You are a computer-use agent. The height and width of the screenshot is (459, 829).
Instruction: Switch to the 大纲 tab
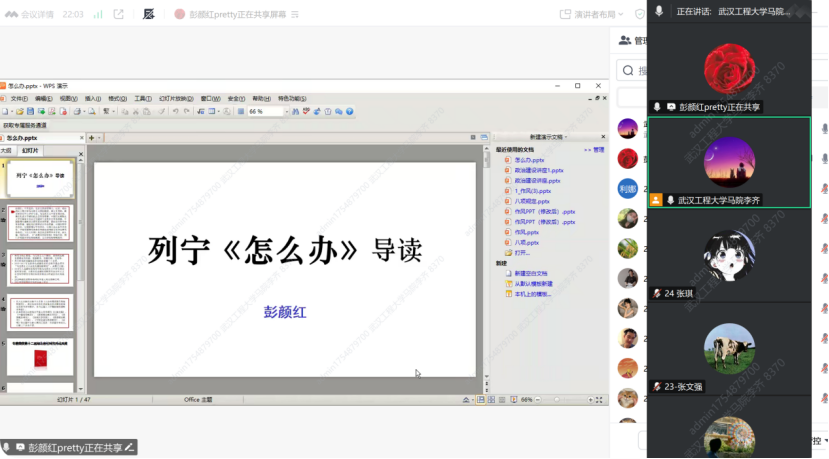click(7, 150)
